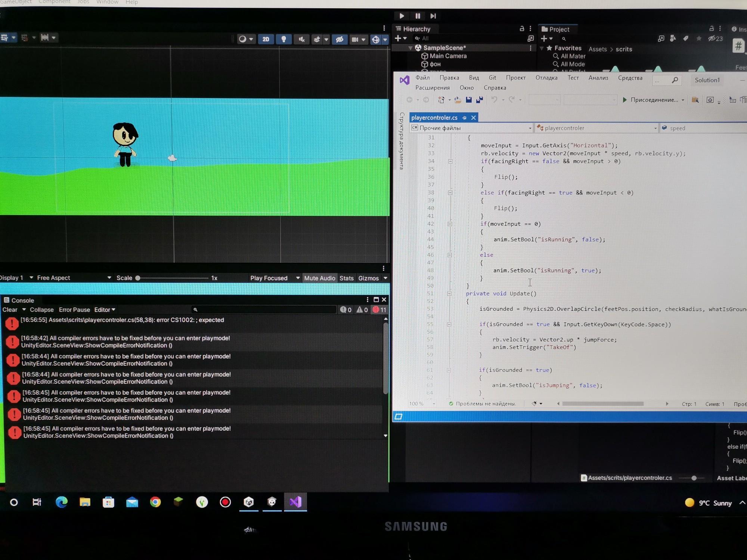
Task: Collapse the SampleScene tree node
Action: click(410, 48)
